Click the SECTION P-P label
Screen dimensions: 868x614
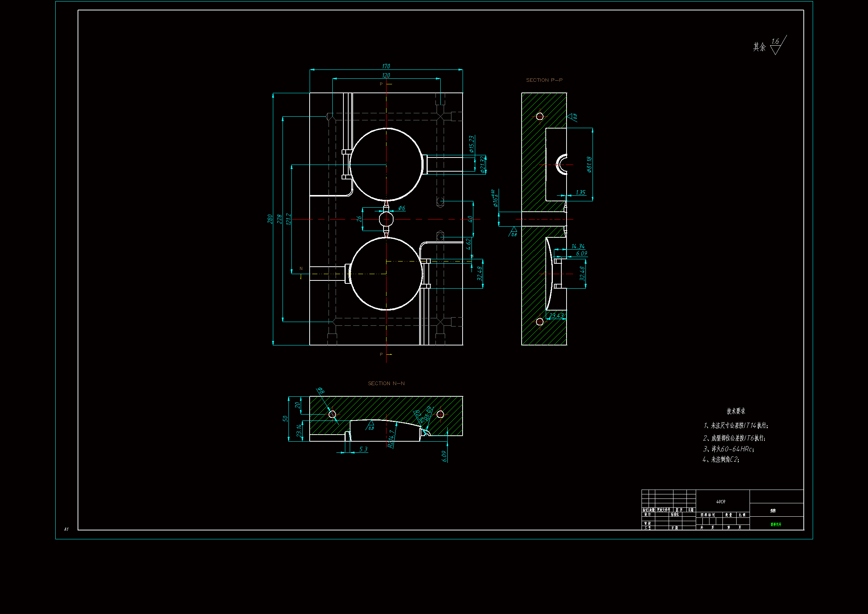[544, 80]
